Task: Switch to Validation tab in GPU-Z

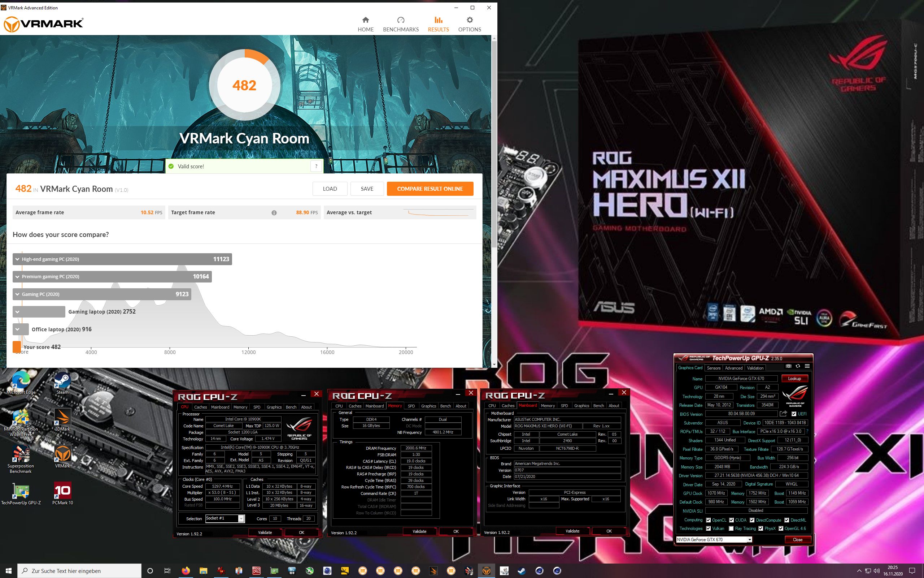Action: click(755, 368)
